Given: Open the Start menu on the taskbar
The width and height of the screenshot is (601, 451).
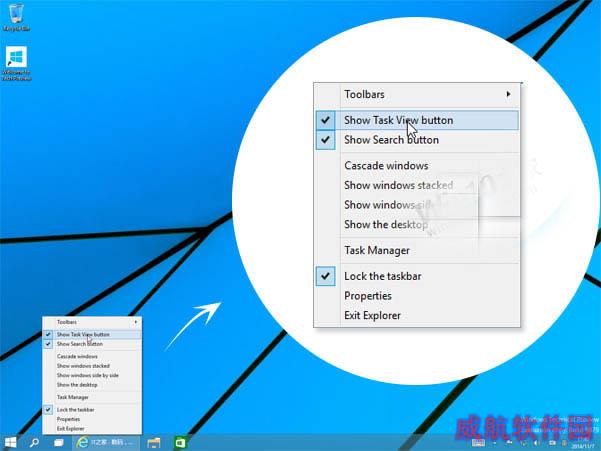Looking at the screenshot, I should [10, 443].
